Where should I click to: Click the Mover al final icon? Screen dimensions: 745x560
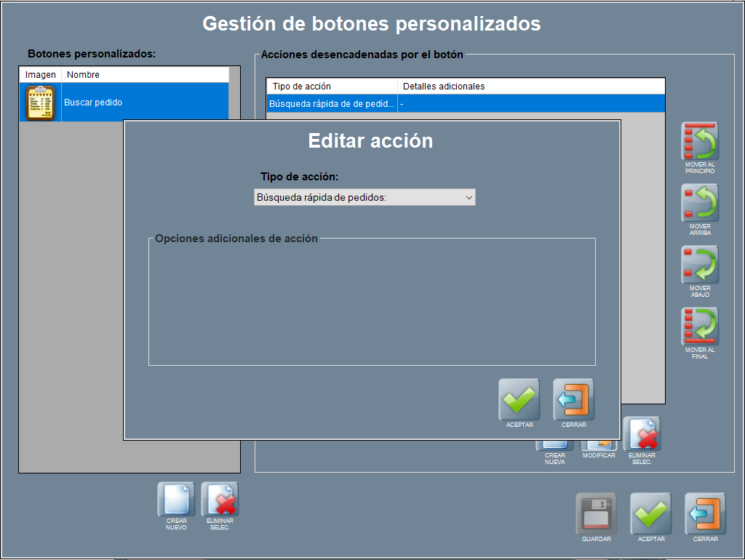coord(700,327)
